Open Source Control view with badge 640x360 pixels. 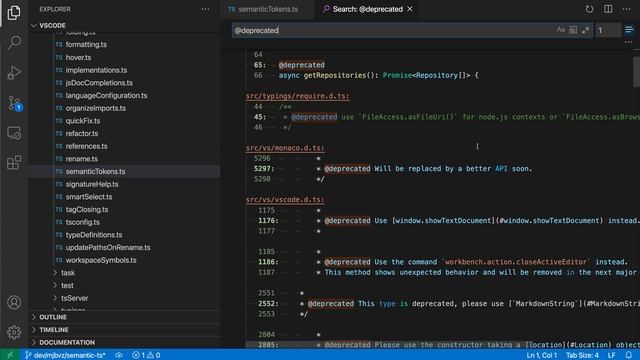(15, 103)
